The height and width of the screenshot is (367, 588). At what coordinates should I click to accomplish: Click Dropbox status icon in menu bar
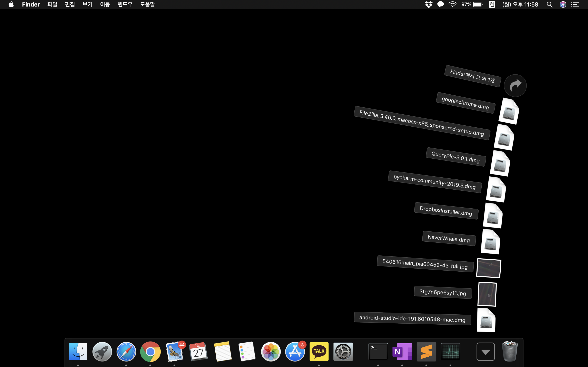[x=429, y=4]
